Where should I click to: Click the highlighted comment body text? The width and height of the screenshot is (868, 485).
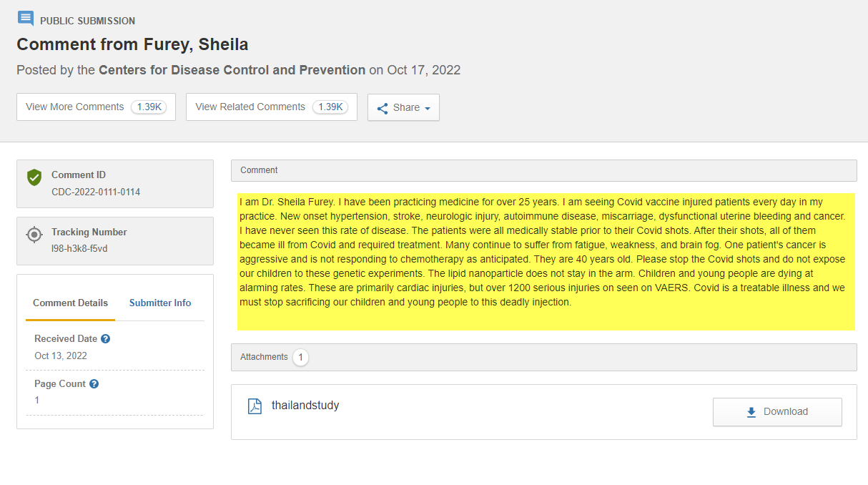(546, 261)
